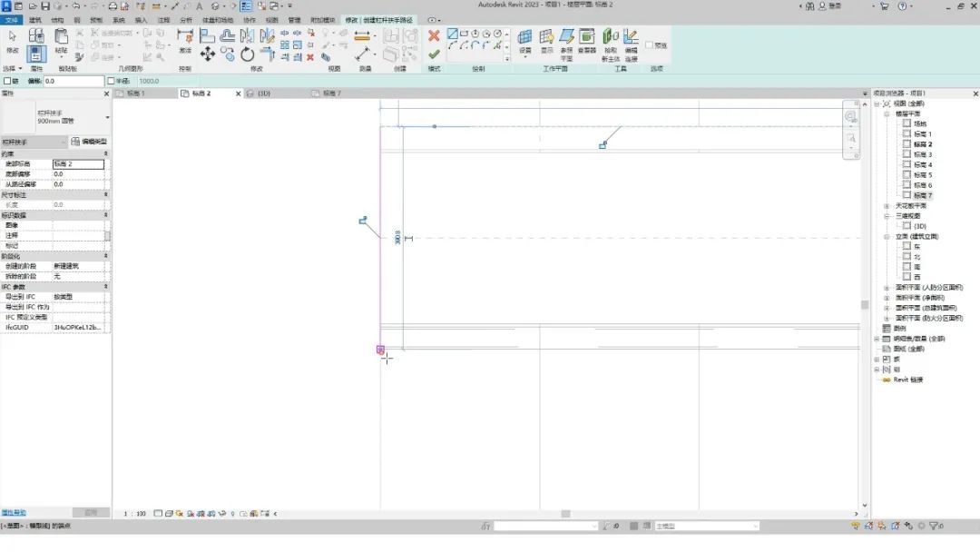Screen dimensions: 980x552
Task: Collapse the Elevations (建筑立面) tree node
Action: (887, 236)
